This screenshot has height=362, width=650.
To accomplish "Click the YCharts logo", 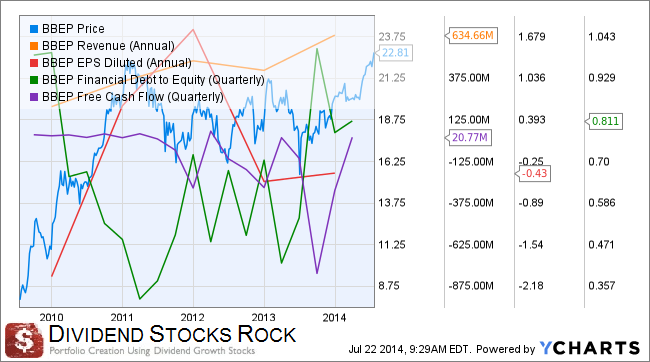I will (590, 348).
